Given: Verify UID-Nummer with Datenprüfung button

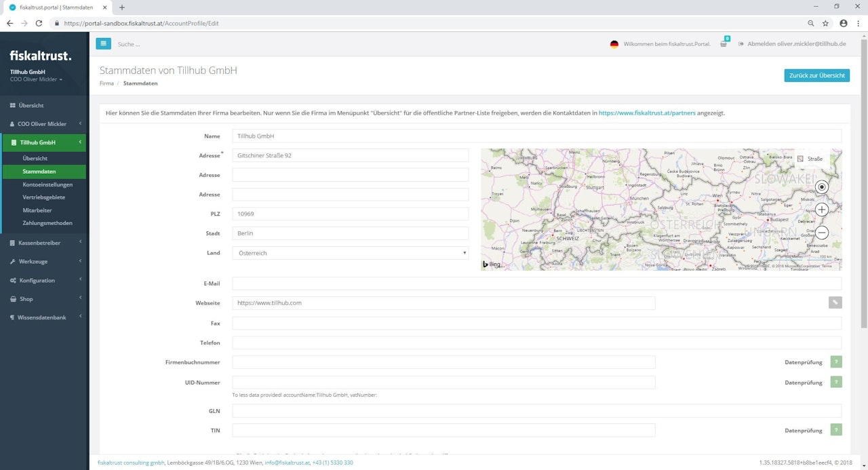Looking at the screenshot, I should [x=836, y=383].
